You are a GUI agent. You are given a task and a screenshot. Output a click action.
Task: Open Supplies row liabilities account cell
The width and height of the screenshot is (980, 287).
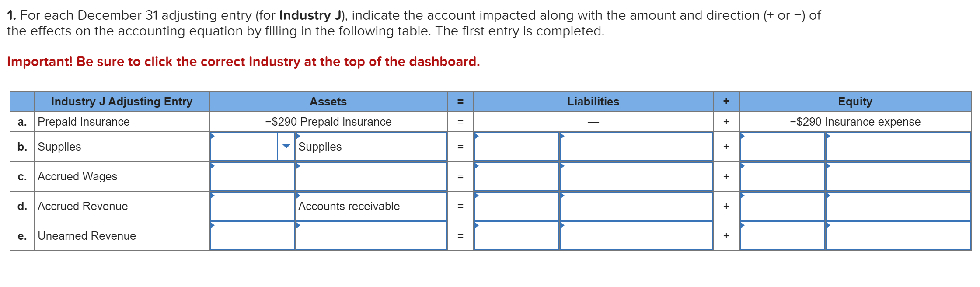tap(636, 147)
